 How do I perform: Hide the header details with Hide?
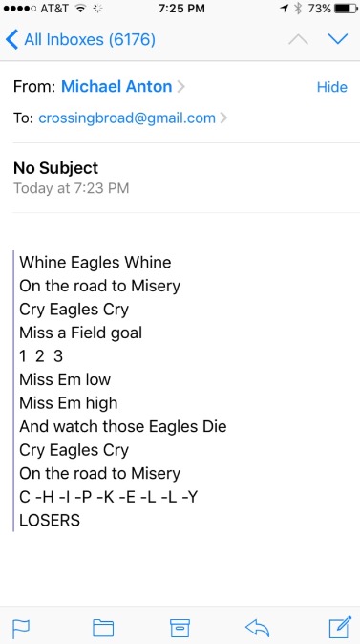coord(332,87)
